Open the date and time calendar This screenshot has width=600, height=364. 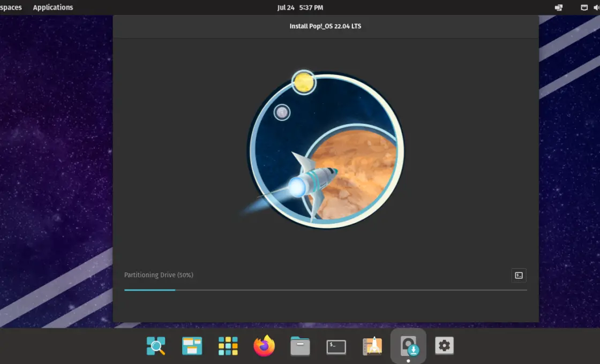pyautogui.click(x=300, y=7)
